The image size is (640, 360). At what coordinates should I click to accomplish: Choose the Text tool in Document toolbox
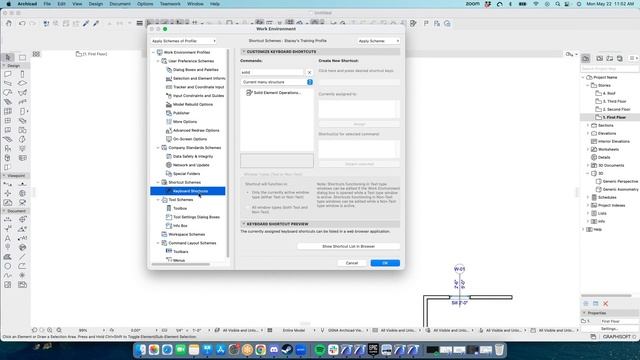(8, 238)
